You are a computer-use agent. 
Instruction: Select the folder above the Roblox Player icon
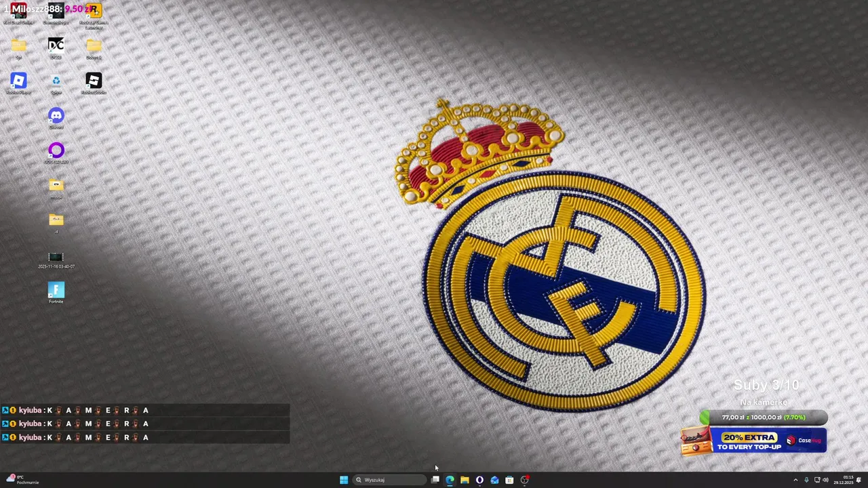[x=19, y=48]
